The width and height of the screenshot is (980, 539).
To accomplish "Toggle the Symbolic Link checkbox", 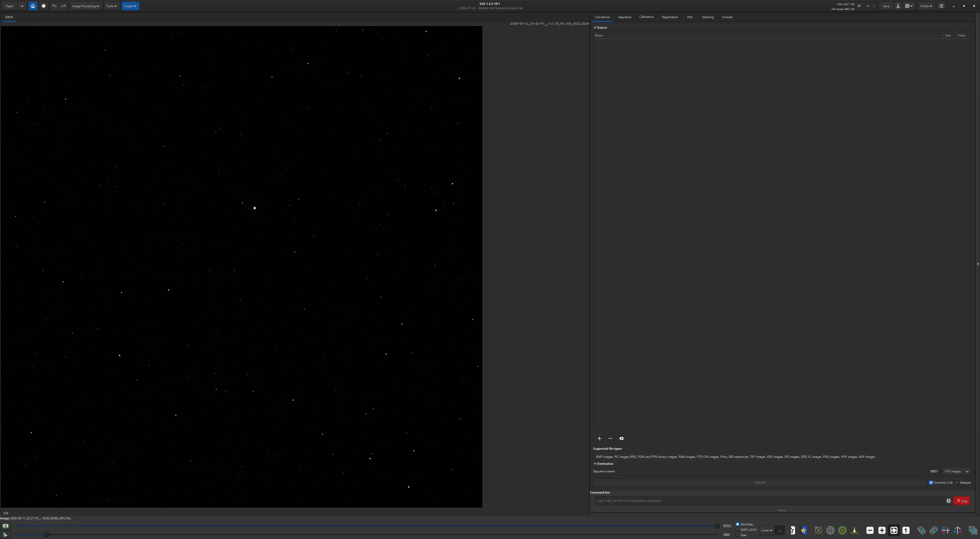I will pos(941,483).
